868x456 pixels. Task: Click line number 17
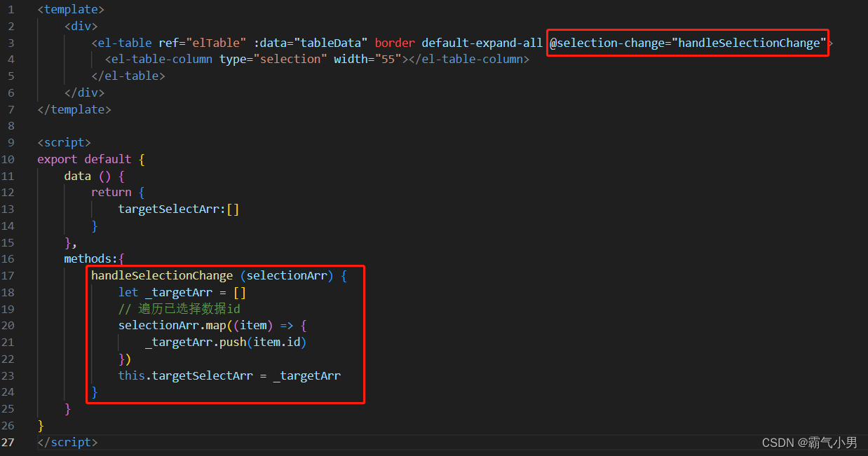pyautogui.click(x=8, y=275)
